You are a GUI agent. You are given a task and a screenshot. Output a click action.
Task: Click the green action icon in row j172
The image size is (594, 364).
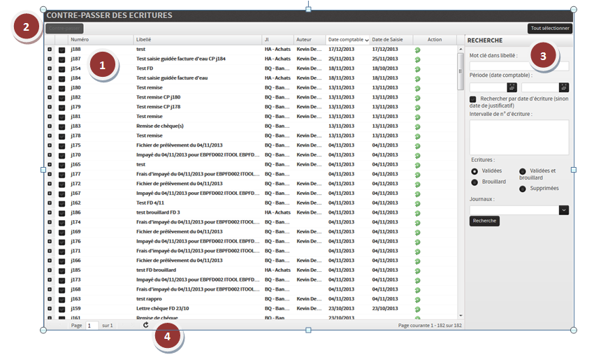click(x=417, y=184)
